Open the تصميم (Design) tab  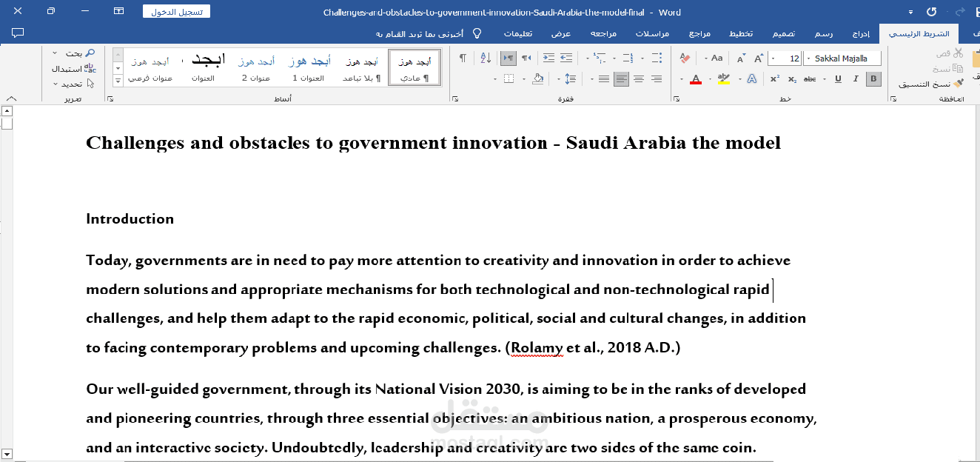[785, 34]
